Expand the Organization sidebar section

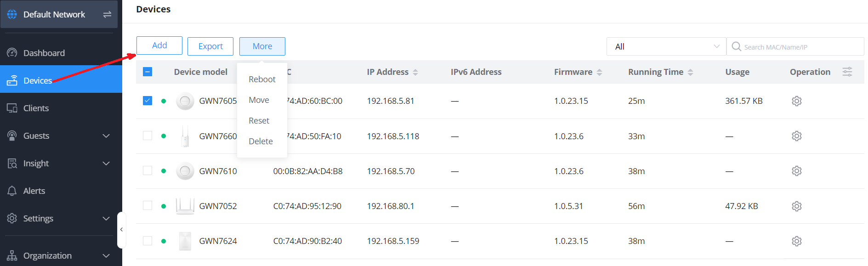tap(47, 255)
